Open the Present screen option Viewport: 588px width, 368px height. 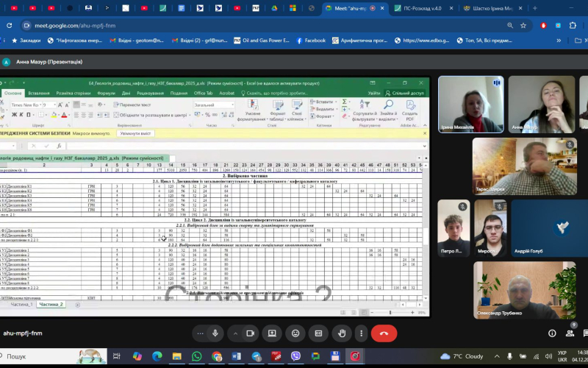tap(272, 333)
